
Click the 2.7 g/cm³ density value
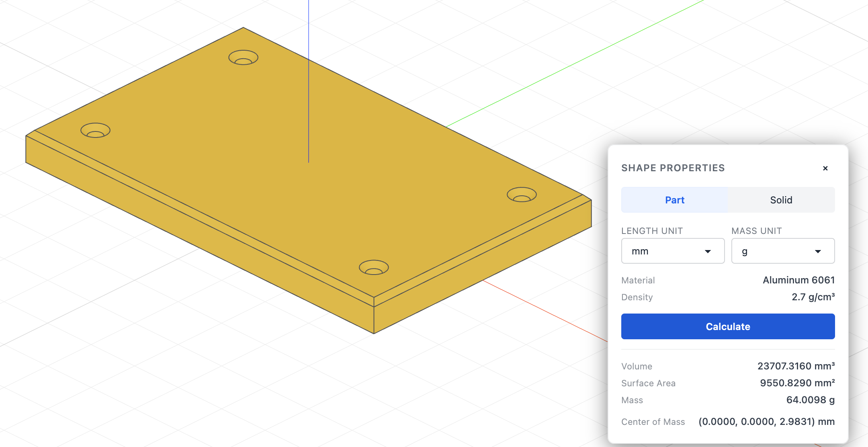(x=813, y=297)
